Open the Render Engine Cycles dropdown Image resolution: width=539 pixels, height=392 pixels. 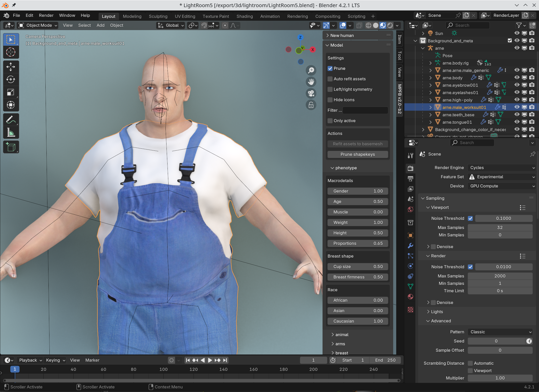point(502,168)
